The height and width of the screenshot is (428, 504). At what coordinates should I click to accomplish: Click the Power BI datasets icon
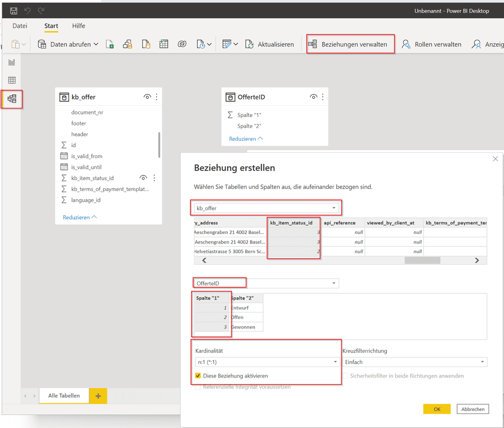[x=128, y=44]
